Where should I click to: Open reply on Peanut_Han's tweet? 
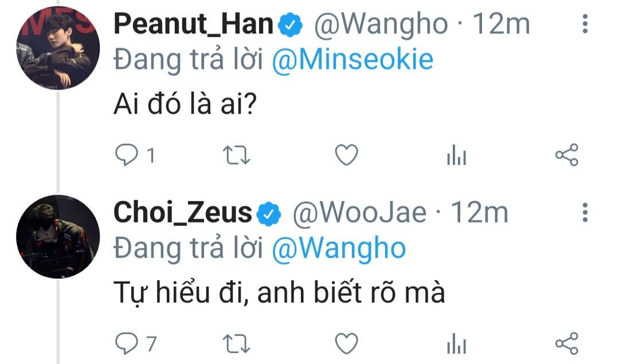[x=126, y=155]
